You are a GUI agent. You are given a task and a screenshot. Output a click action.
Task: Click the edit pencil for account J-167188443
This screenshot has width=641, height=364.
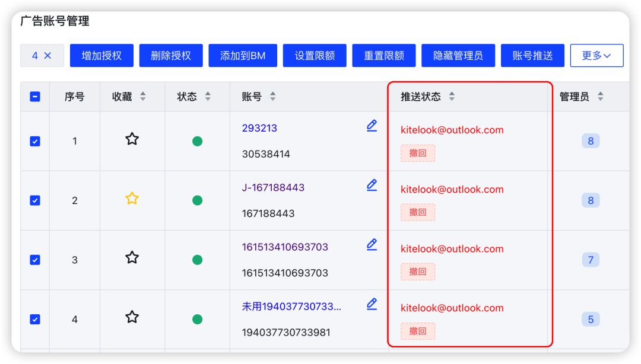point(372,185)
